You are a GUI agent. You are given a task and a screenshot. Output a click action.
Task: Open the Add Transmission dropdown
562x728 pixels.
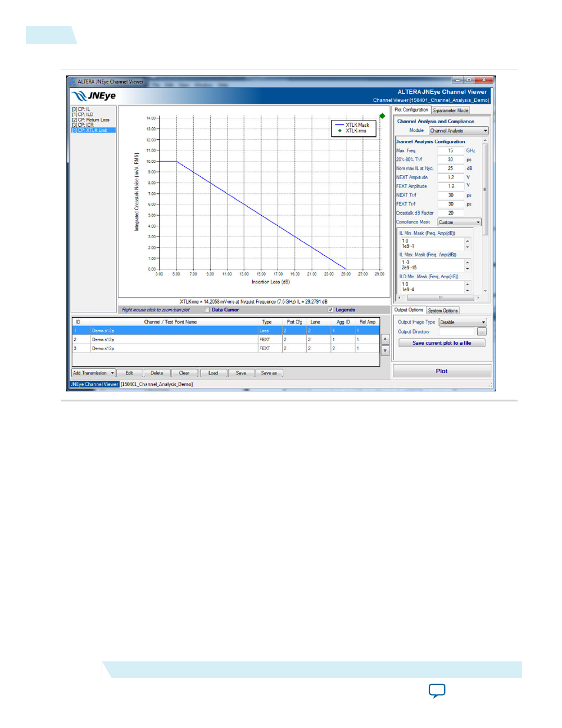click(93, 373)
